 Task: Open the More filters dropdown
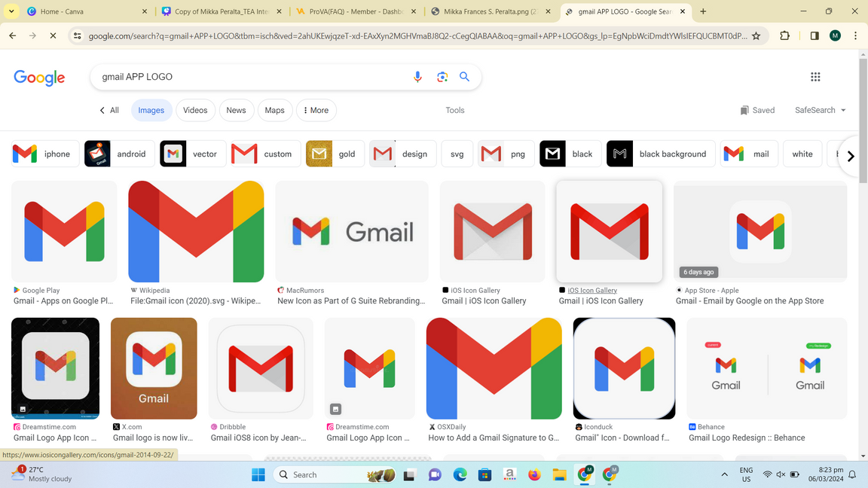316,110
